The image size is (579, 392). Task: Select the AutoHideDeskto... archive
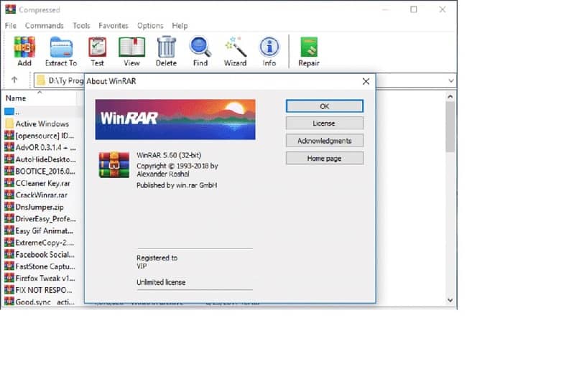[46, 159]
